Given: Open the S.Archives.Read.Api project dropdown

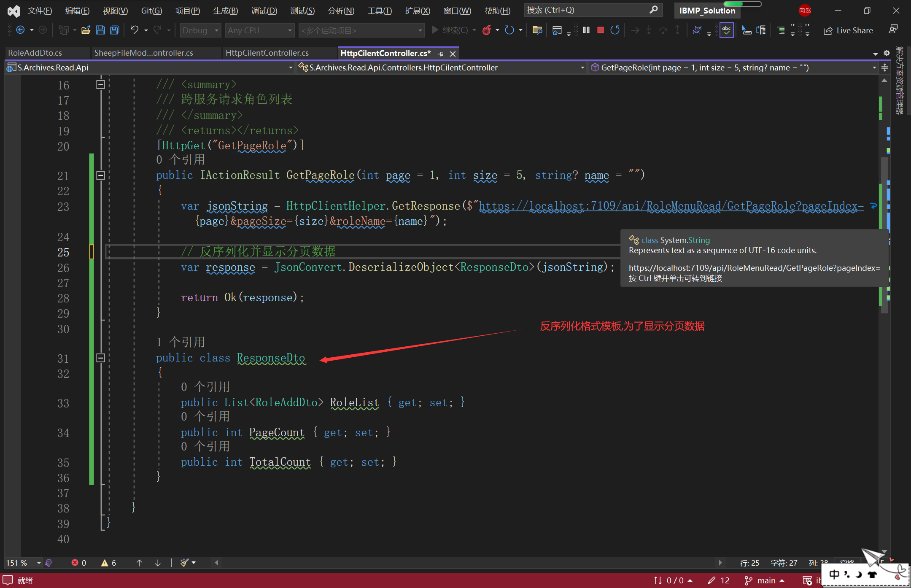Looking at the screenshot, I should (150, 67).
